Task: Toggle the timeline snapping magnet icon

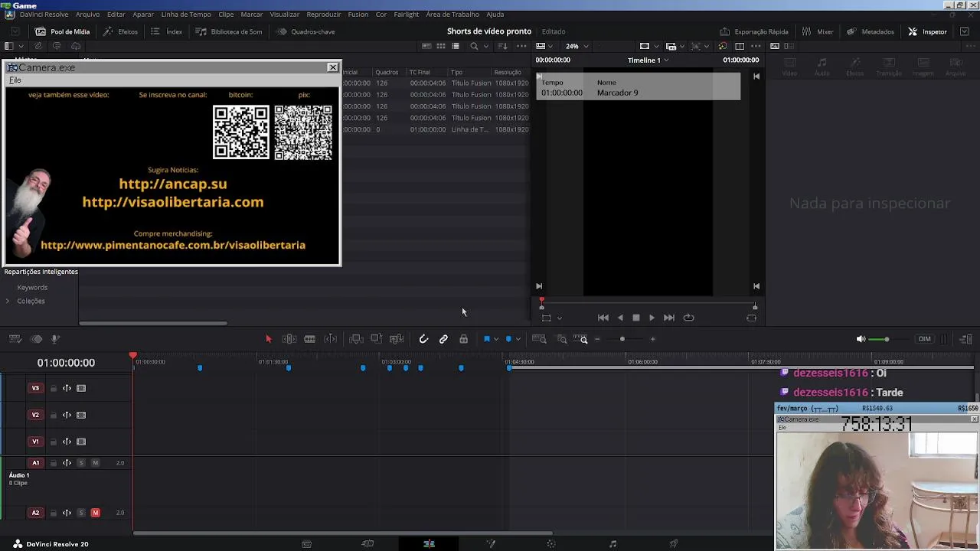Action: (423, 339)
